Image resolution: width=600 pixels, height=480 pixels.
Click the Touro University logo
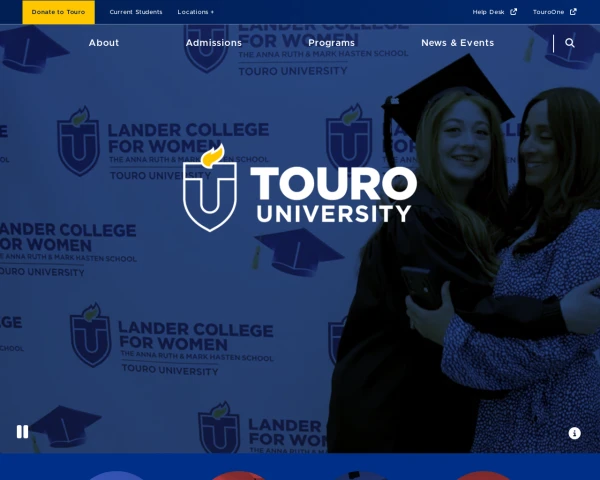pyautogui.click(x=300, y=188)
